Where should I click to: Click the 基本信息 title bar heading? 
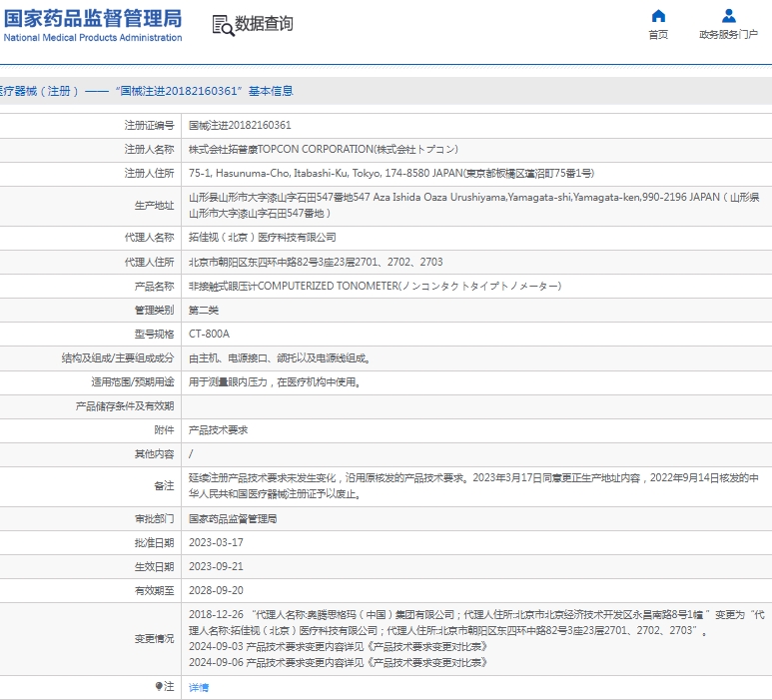(146, 91)
